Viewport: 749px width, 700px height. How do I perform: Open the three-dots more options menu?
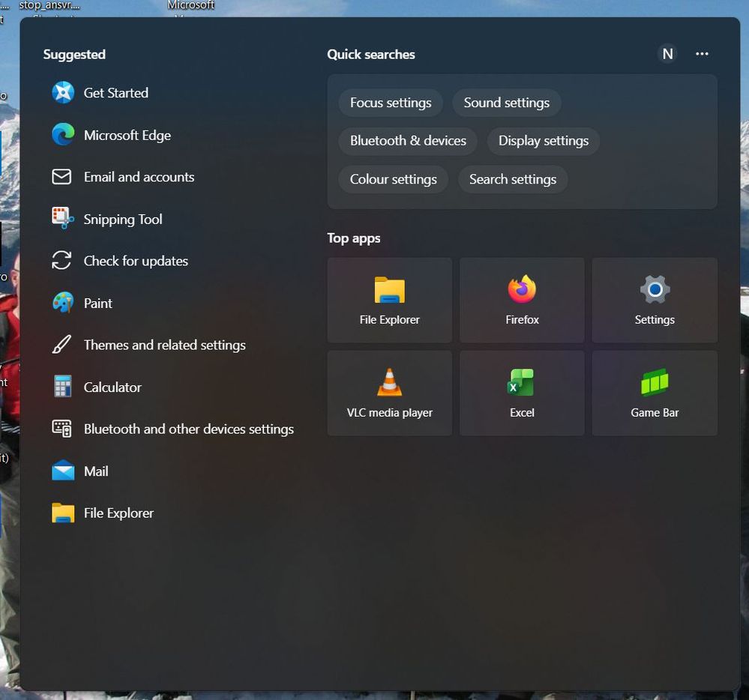point(702,54)
